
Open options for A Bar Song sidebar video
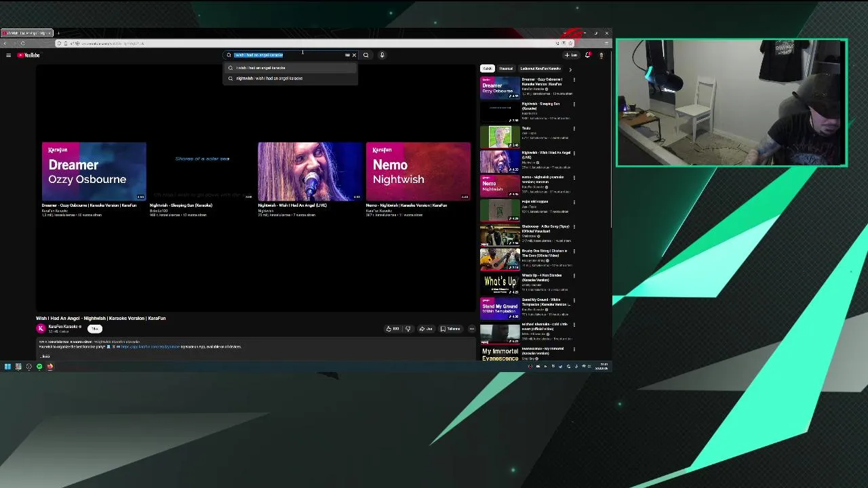point(574,227)
